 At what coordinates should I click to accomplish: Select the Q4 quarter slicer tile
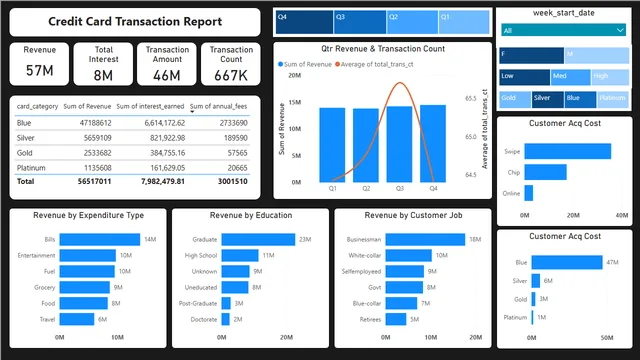pyautogui.click(x=304, y=22)
